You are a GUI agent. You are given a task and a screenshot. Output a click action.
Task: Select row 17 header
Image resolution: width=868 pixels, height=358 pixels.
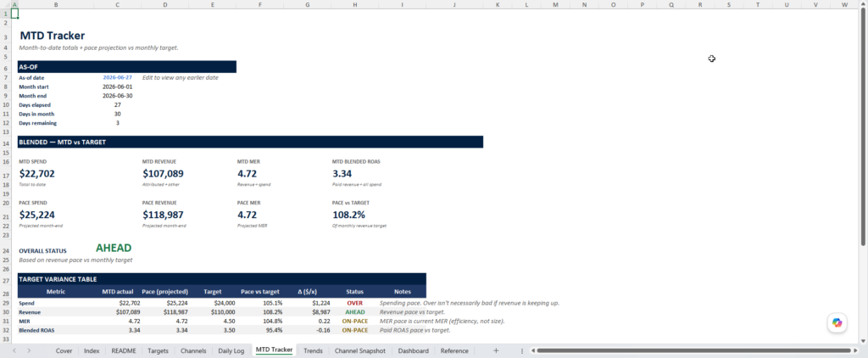pos(5,174)
